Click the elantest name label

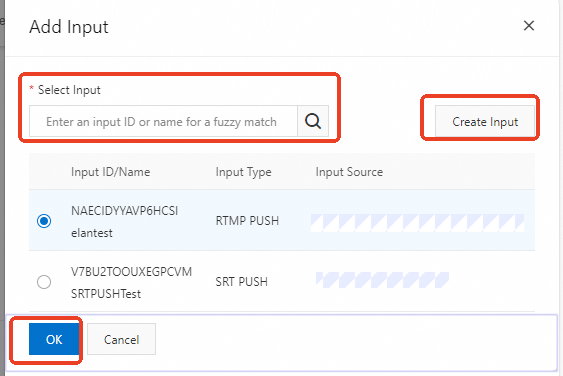pyautogui.click(x=92, y=233)
